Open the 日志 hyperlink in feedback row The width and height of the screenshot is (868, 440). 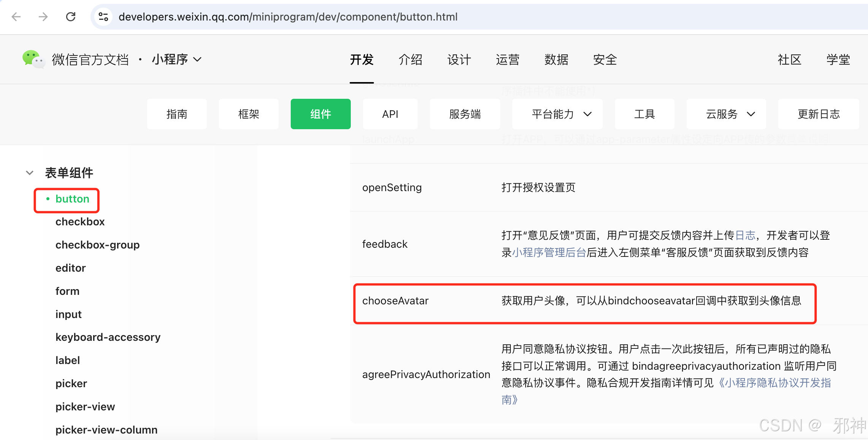[x=745, y=236]
